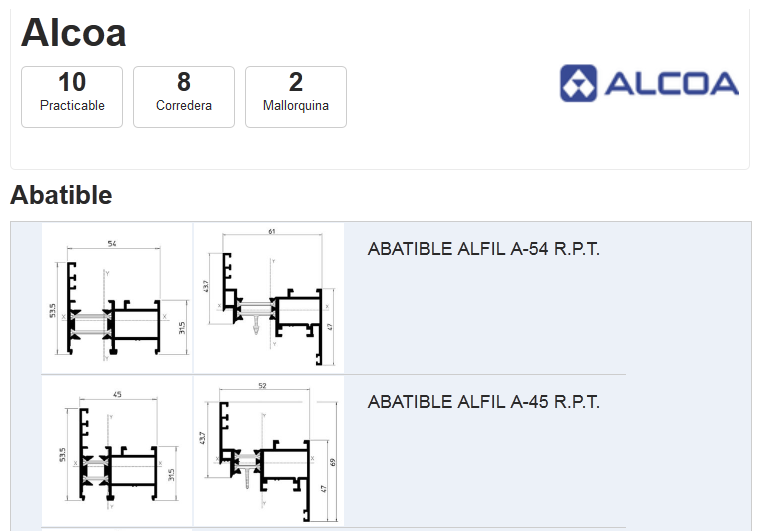
Task: Click the 52 width dimension in the drawing
Action: (x=262, y=385)
